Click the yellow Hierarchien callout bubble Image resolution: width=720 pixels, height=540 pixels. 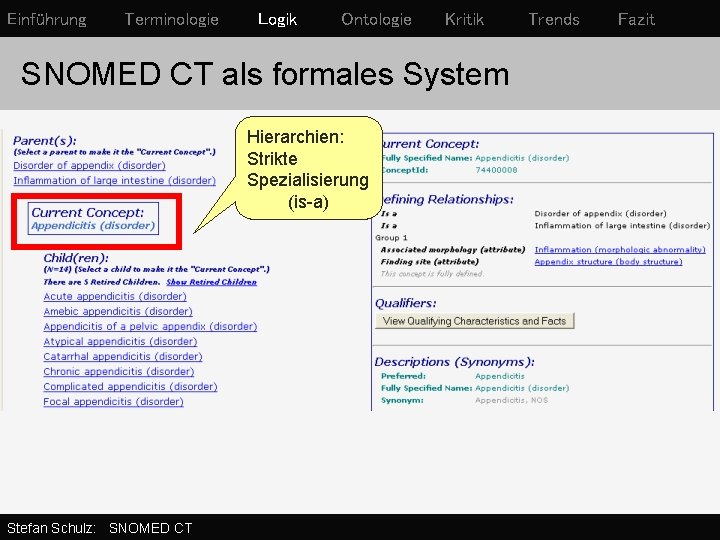pos(309,168)
